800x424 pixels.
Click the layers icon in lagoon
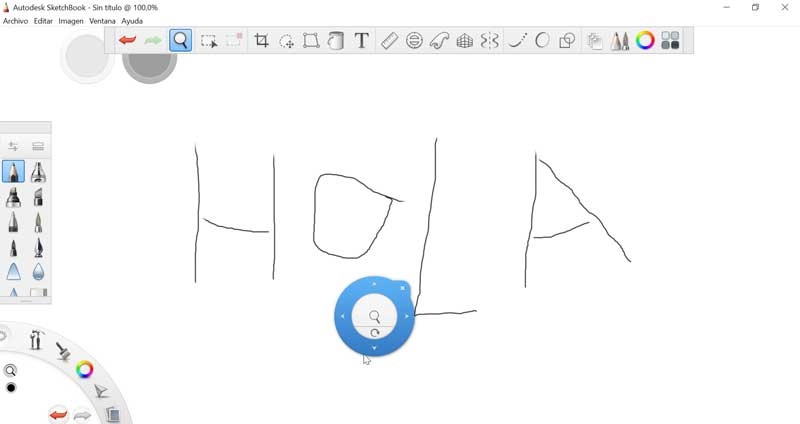coord(113,414)
